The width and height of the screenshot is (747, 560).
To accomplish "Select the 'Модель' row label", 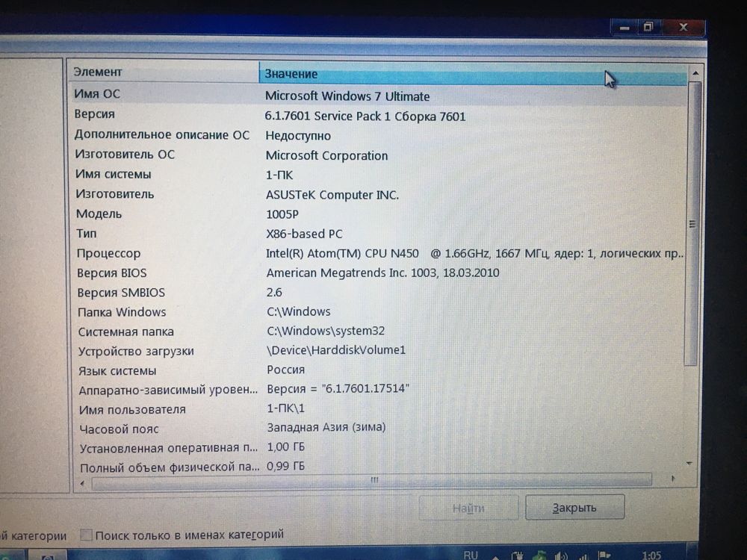I will click(99, 214).
